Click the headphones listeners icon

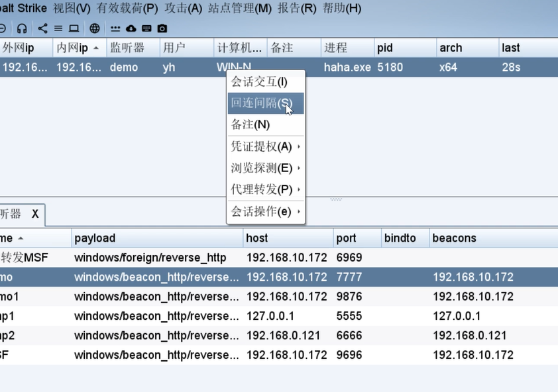click(23, 28)
